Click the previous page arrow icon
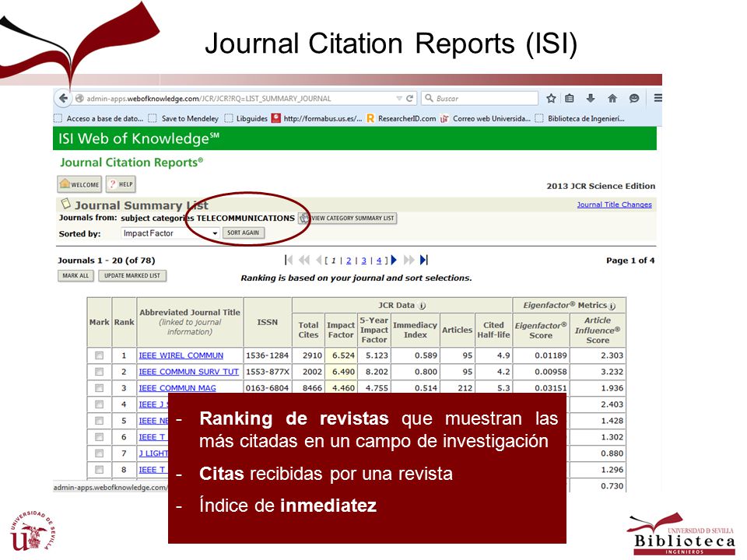Screen dimensions: 747x560 (319, 260)
